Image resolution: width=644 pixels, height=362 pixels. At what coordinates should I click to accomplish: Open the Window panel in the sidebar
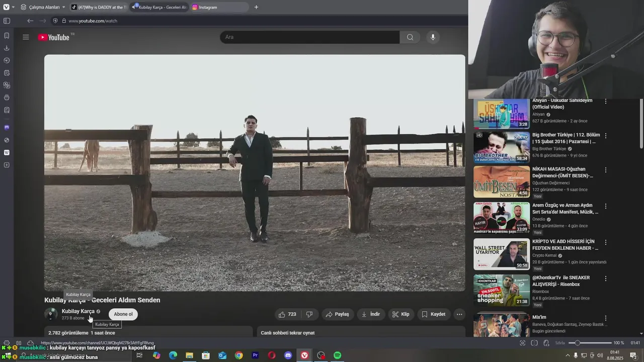coord(7,98)
